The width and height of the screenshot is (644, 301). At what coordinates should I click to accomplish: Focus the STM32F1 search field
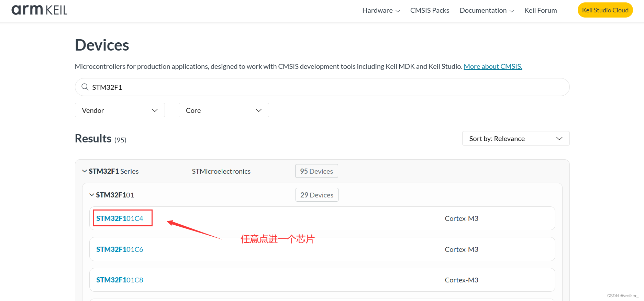322,87
